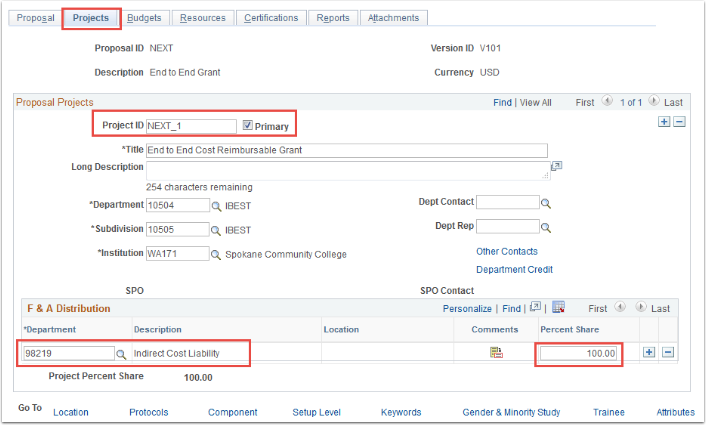Go to Setup Level link
The height and width of the screenshot is (425, 706).
[317, 412]
